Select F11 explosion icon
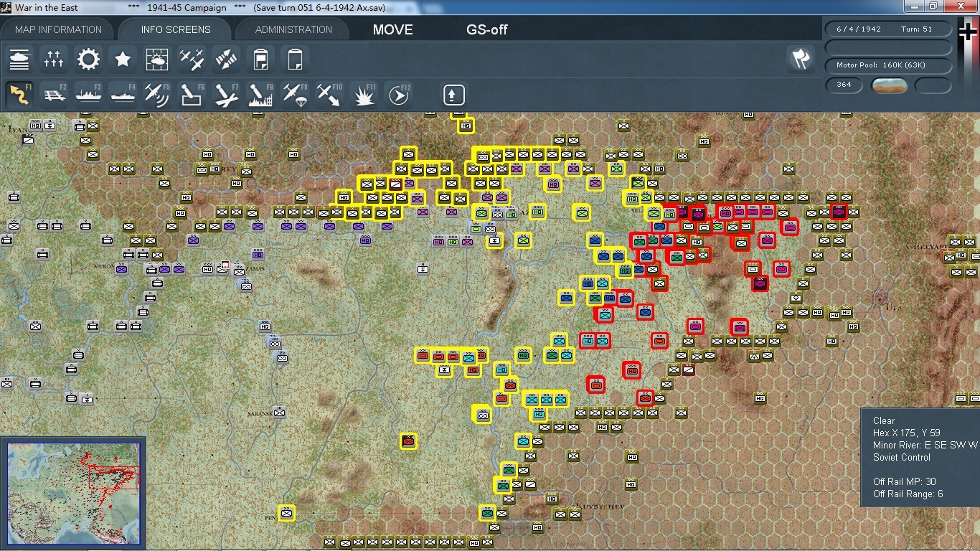The image size is (980, 551). click(364, 95)
